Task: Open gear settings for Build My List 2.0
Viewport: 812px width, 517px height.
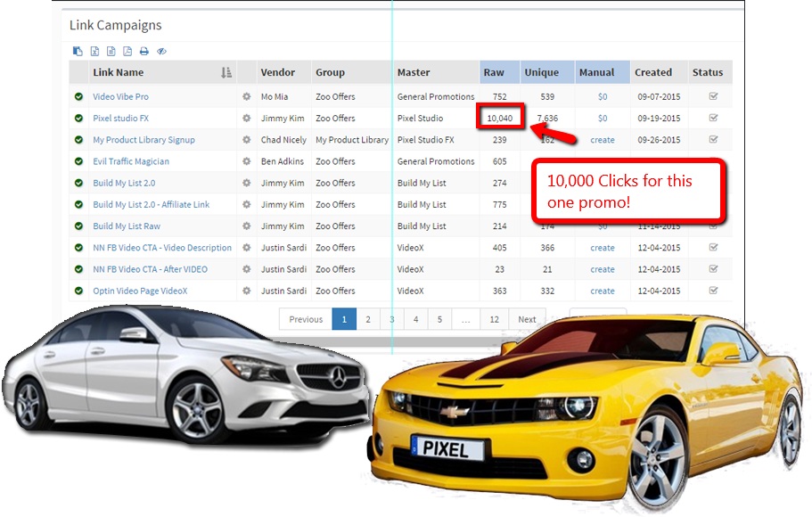Action: pyautogui.click(x=247, y=183)
